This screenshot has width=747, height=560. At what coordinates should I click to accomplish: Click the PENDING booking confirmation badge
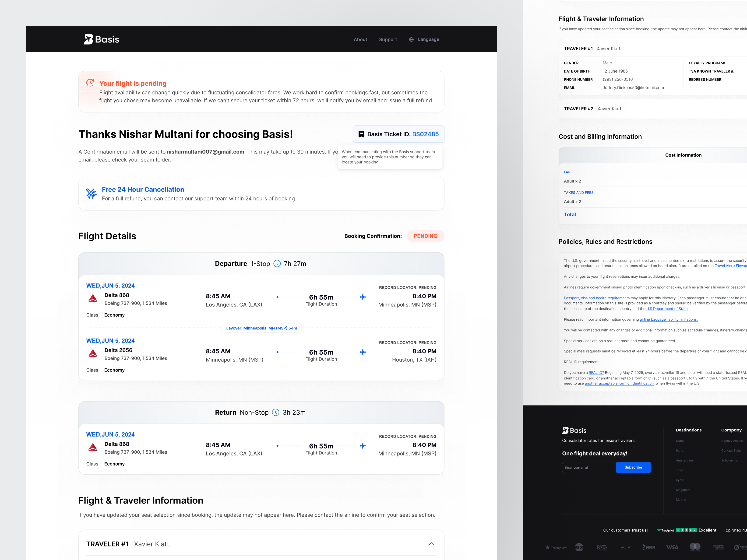coord(425,236)
